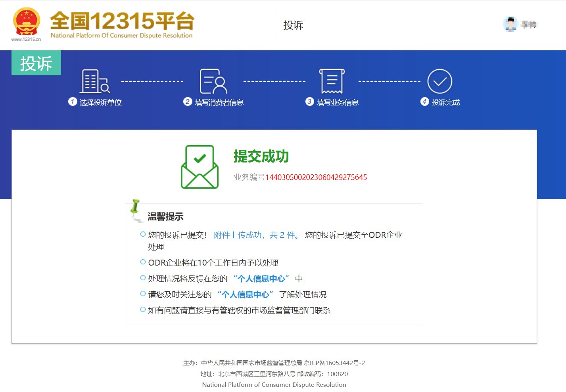
Task: Click the red business number 1440305002023060429275645
Action: tap(316, 177)
